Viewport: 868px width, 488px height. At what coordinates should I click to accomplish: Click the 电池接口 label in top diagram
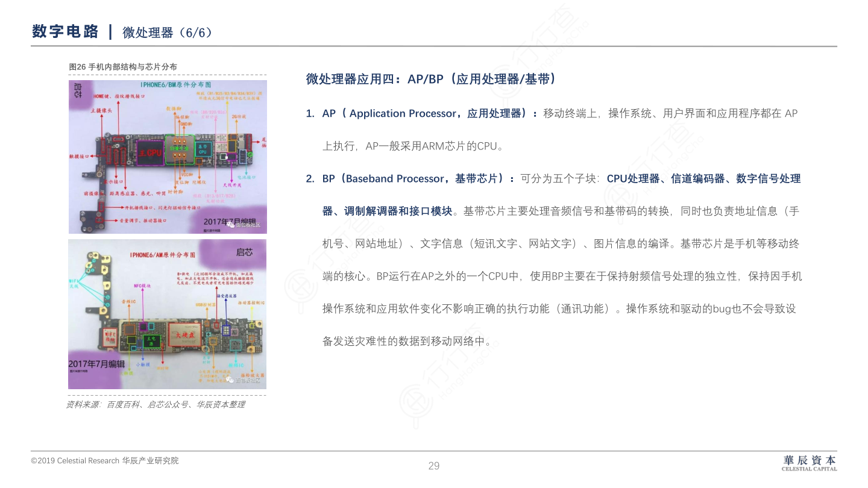tap(246, 178)
